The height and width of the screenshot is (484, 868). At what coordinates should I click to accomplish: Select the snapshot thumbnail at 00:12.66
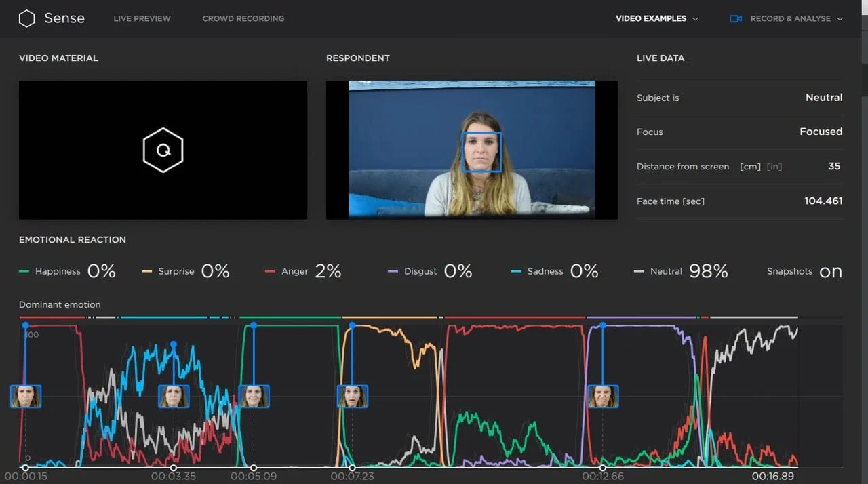coord(603,397)
